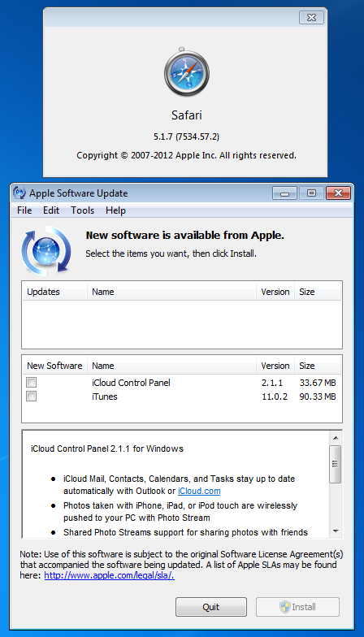Viewport: 364px width, 637px height.
Task: Click the Version header in Updates list
Action: click(275, 292)
